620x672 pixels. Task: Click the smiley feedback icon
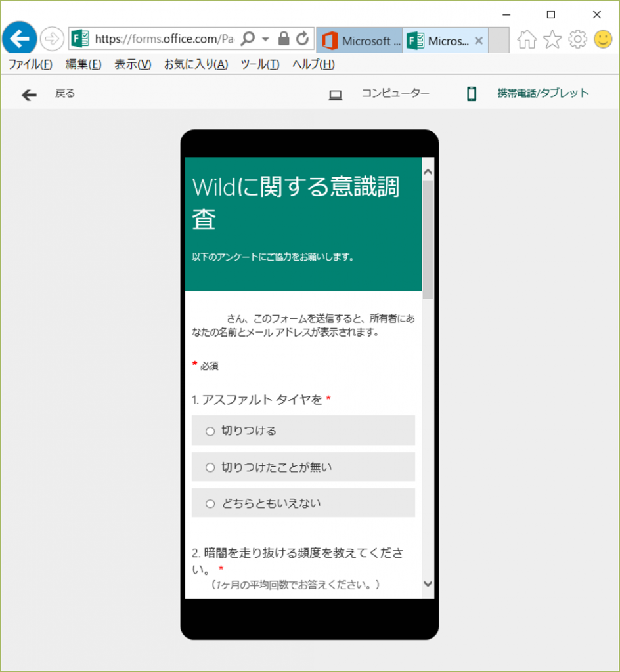(603, 39)
